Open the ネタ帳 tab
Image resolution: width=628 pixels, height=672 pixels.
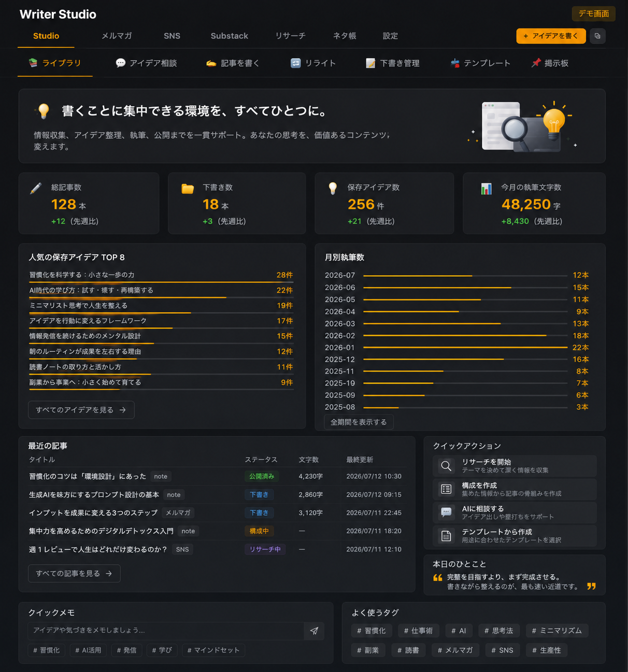coord(345,36)
